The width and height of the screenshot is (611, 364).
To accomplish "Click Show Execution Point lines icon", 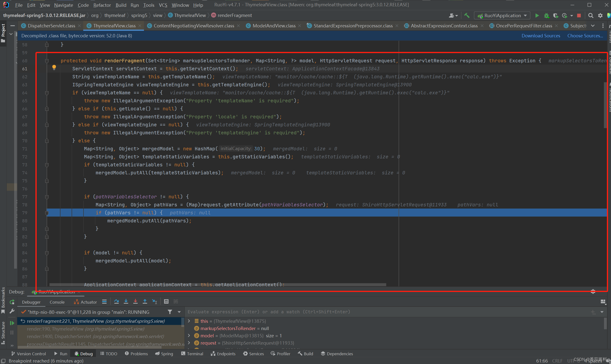I will click(104, 301).
